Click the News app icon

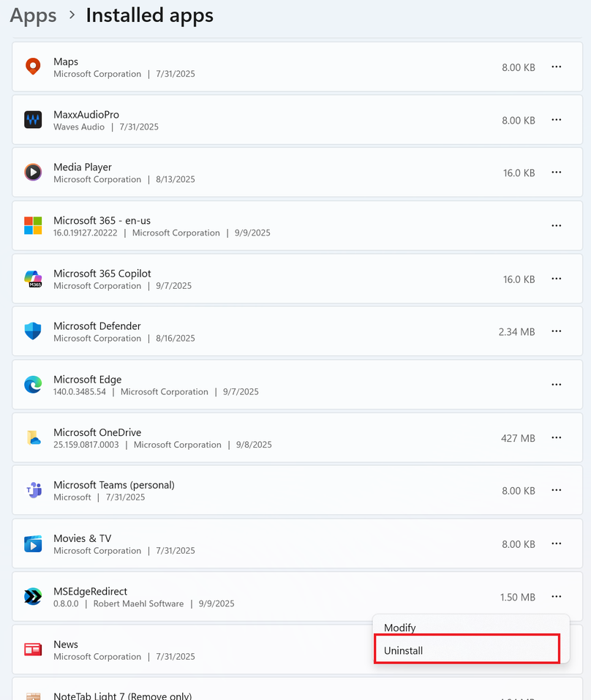pos(33,649)
